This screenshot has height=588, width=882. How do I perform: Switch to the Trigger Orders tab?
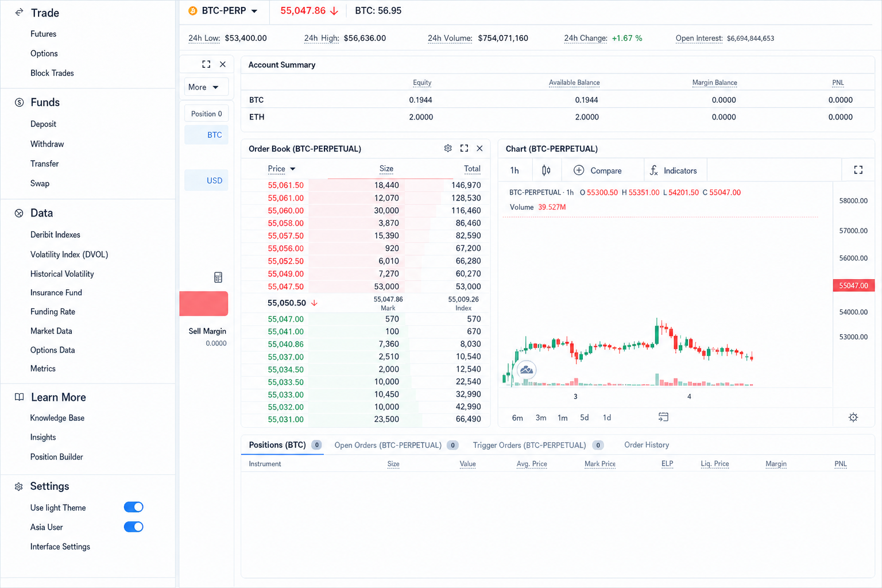pyautogui.click(x=538, y=445)
